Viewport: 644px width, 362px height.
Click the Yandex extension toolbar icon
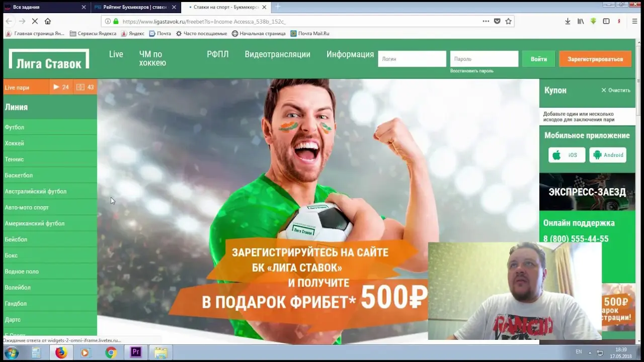point(619,21)
